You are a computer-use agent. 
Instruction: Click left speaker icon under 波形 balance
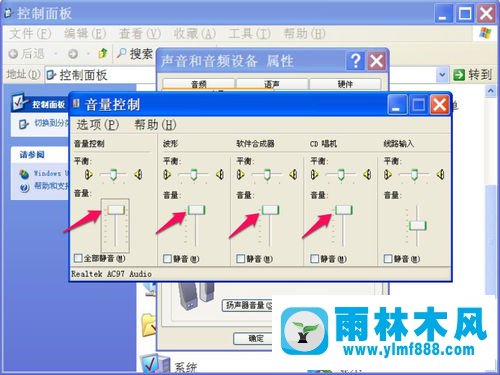click(167, 174)
